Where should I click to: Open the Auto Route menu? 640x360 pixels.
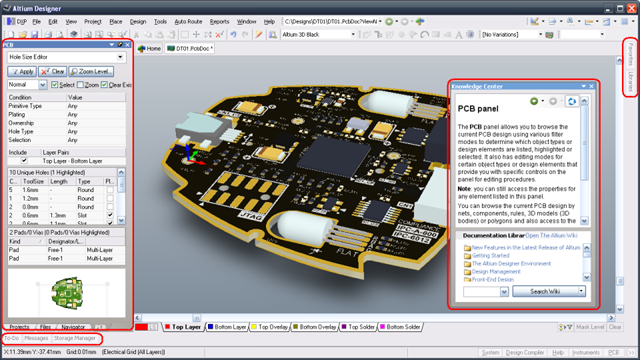[188, 22]
